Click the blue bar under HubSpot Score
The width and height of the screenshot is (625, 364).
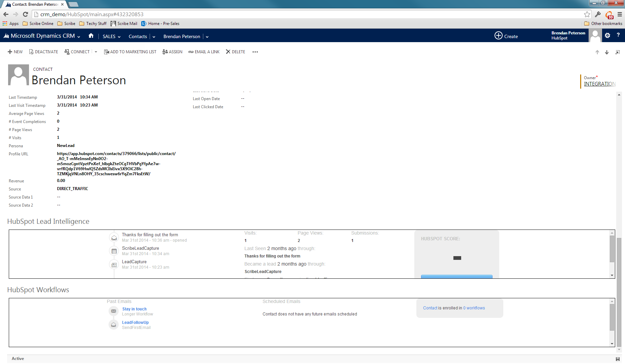coord(456,277)
